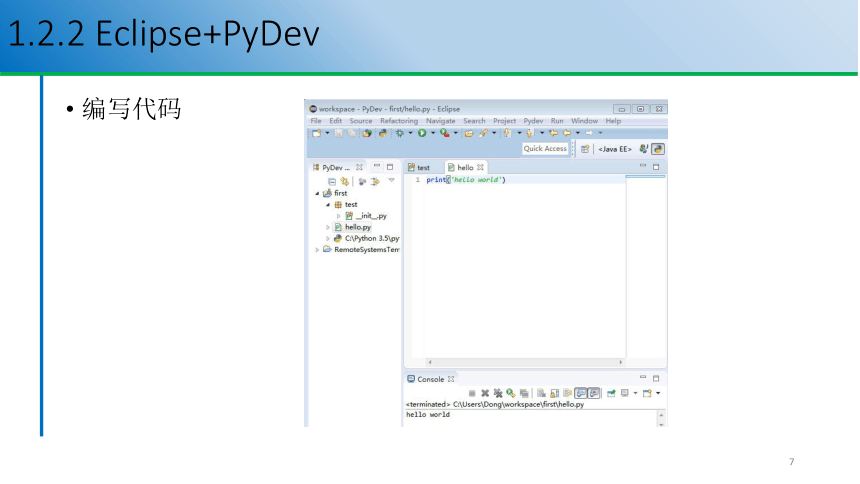Open the File menu

[316, 121]
